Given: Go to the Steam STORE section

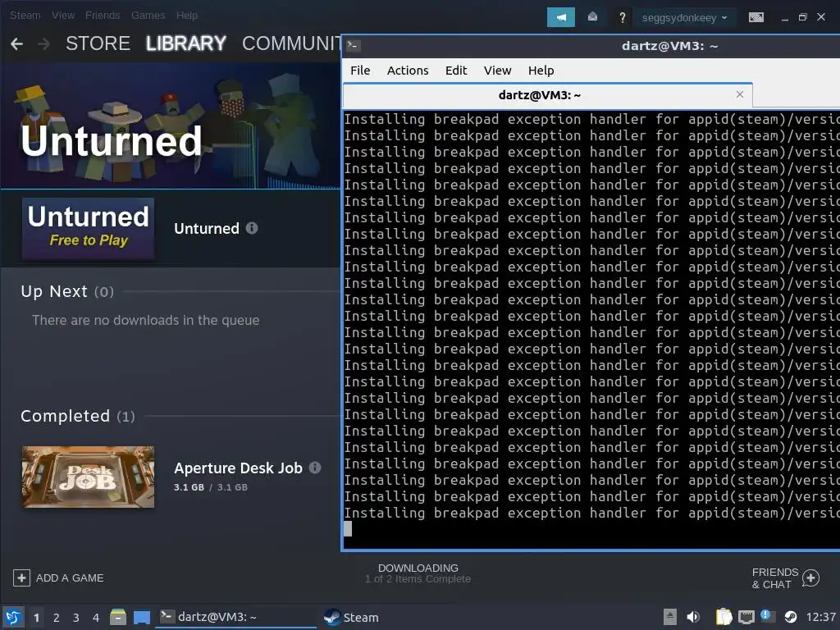Looking at the screenshot, I should coord(98,43).
